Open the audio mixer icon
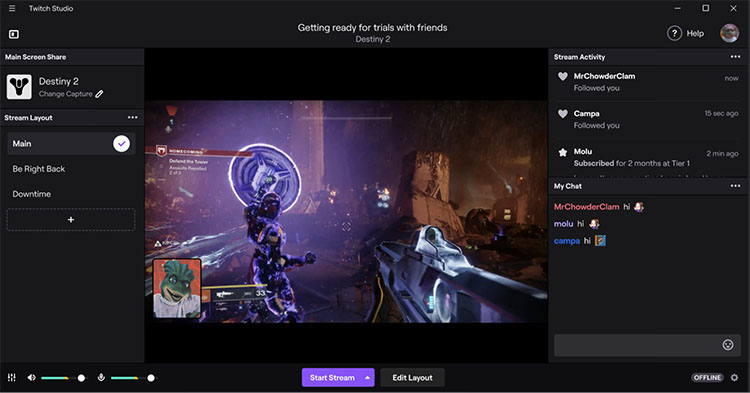 (x=12, y=378)
